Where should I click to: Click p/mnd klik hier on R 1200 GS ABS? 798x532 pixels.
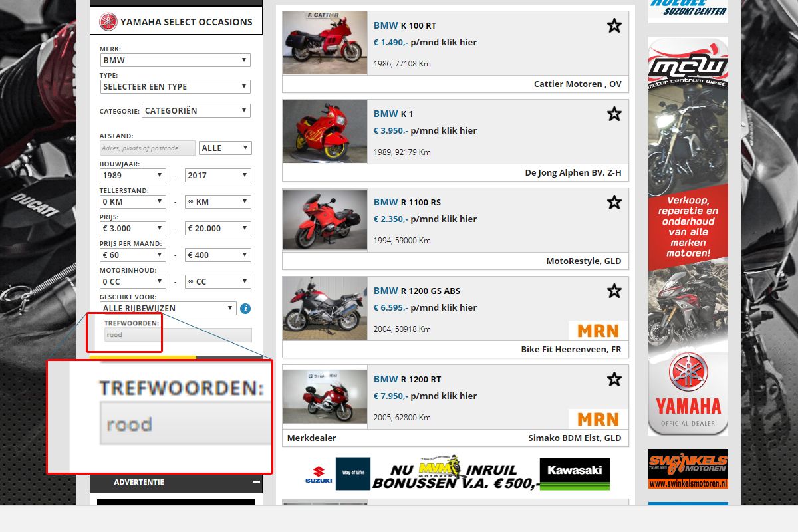pyautogui.click(x=444, y=308)
